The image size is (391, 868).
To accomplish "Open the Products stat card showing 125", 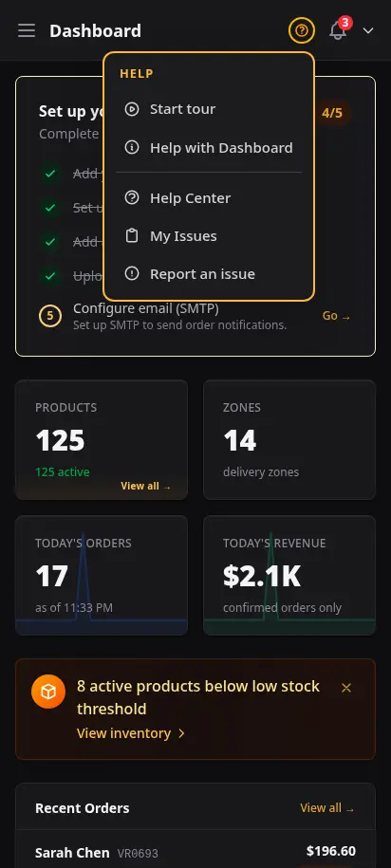I will pos(102,439).
